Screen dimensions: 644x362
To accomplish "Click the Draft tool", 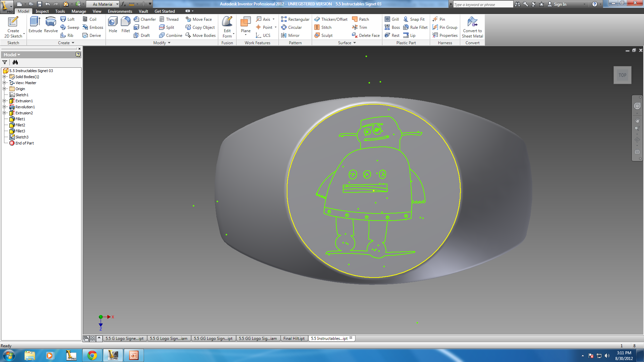I will coord(142,36).
